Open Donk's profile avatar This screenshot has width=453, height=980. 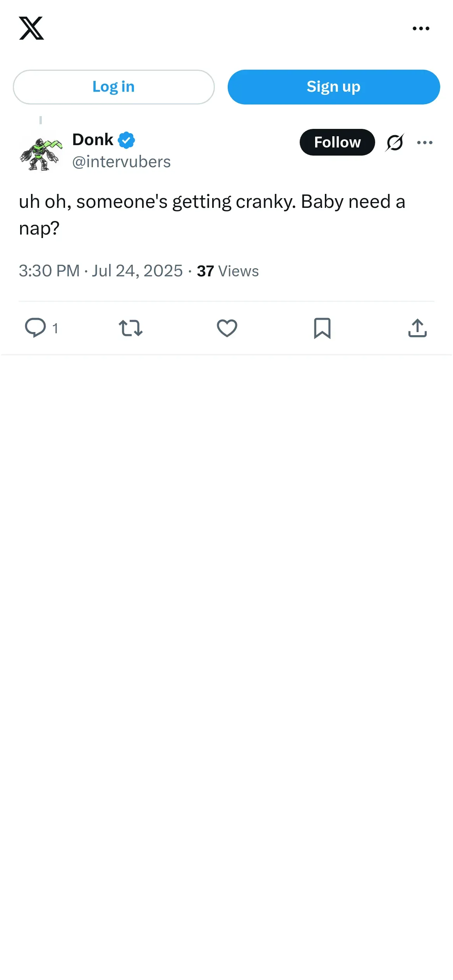[x=41, y=154]
